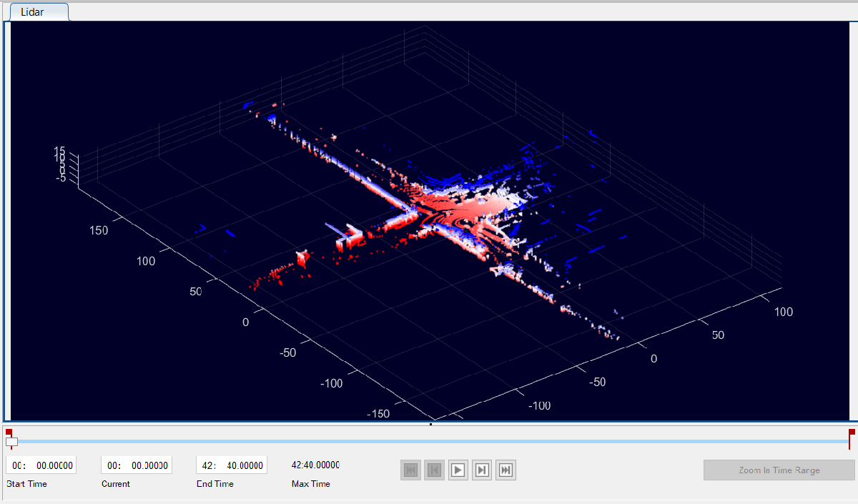
Task: Click the small panel divider grip below plot
Action: point(430,425)
